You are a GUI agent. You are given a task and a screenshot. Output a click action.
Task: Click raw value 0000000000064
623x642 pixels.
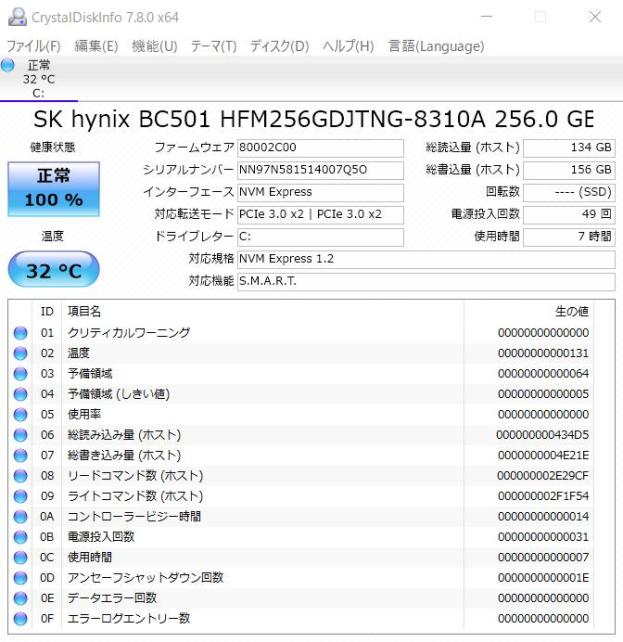click(543, 374)
